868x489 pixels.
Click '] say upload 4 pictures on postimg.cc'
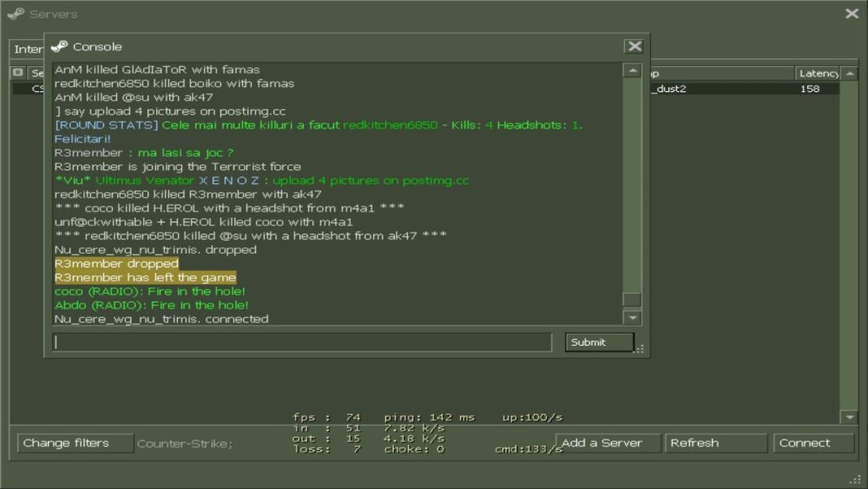[x=170, y=111]
